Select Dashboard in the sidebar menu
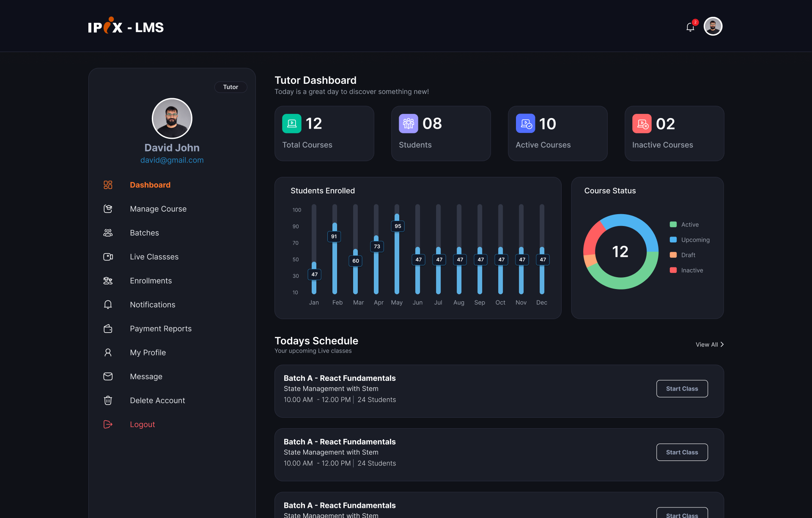812x518 pixels. click(x=150, y=185)
